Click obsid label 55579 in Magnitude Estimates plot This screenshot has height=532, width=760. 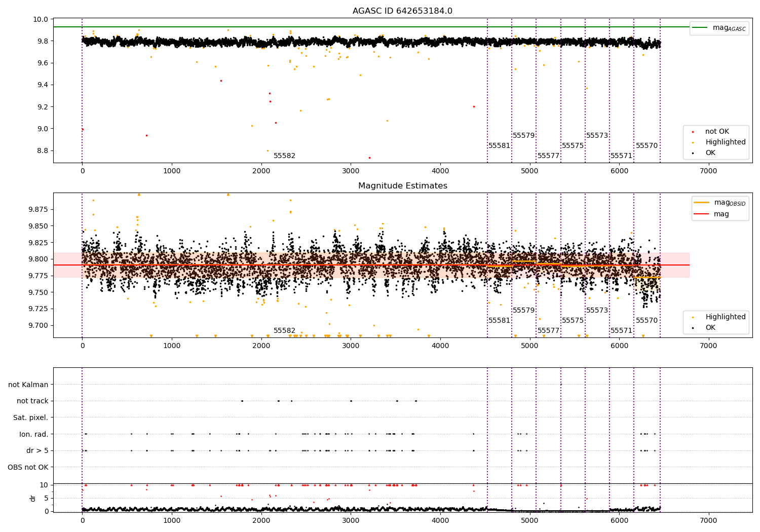tap(523, 311)
